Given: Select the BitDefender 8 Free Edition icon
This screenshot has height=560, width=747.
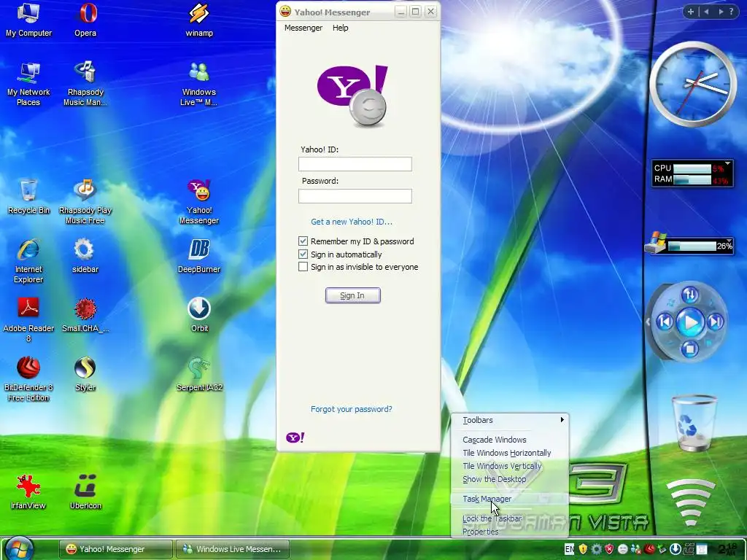Looking at the screenshot, I should 28,379.
